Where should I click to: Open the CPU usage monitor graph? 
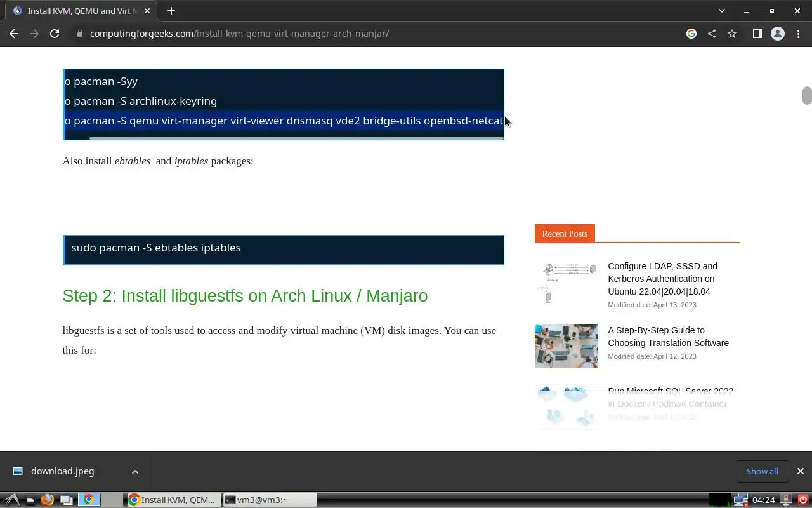point(719,500)
